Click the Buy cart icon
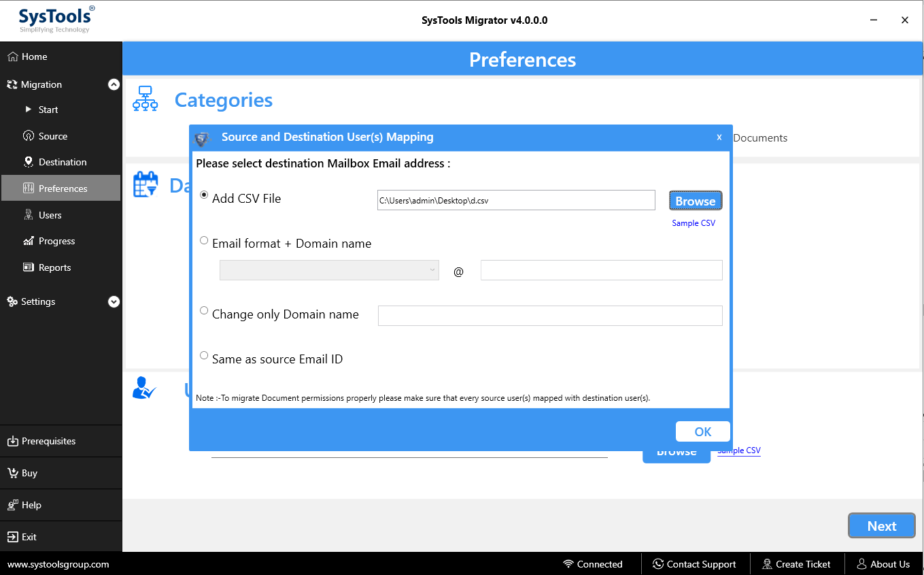Viewport: 924px width, 575px height. pos(12,473)
